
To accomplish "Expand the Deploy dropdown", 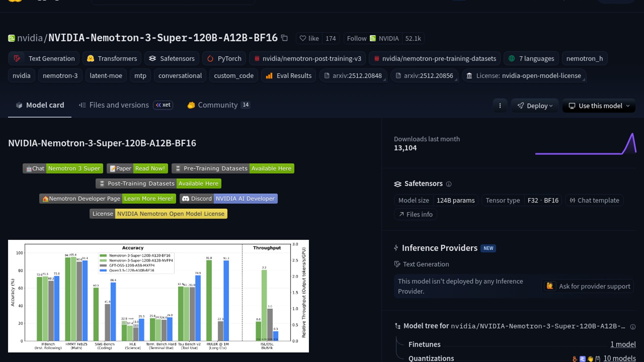I will point(535,106).
